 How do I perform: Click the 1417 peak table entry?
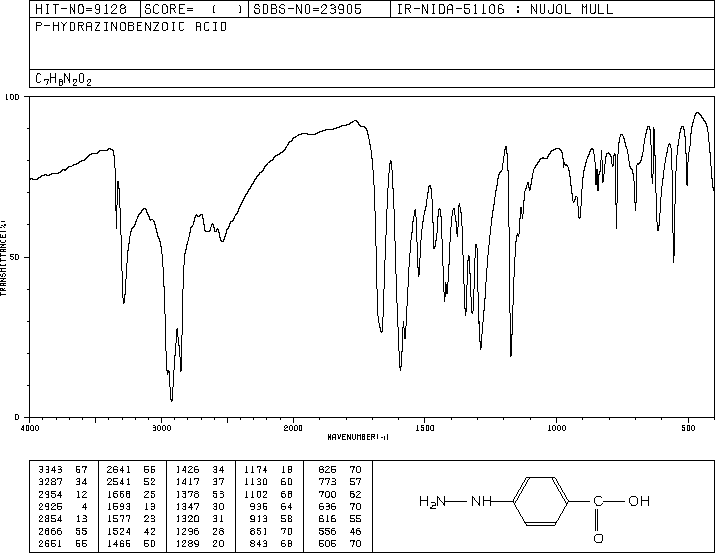[x=200, y=482]
